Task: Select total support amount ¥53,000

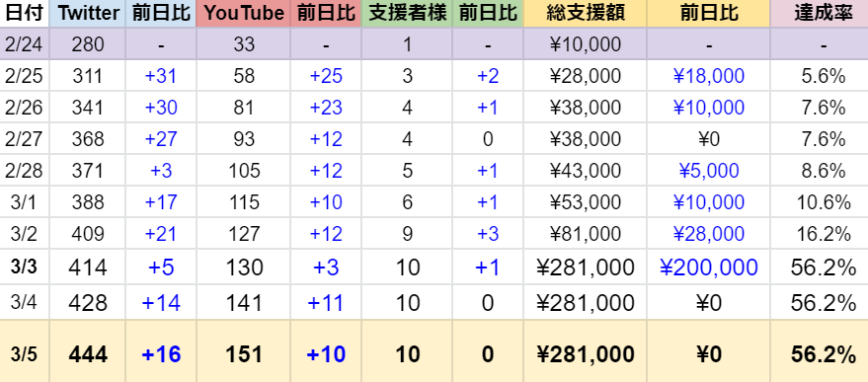Action: tap(585, 201)
